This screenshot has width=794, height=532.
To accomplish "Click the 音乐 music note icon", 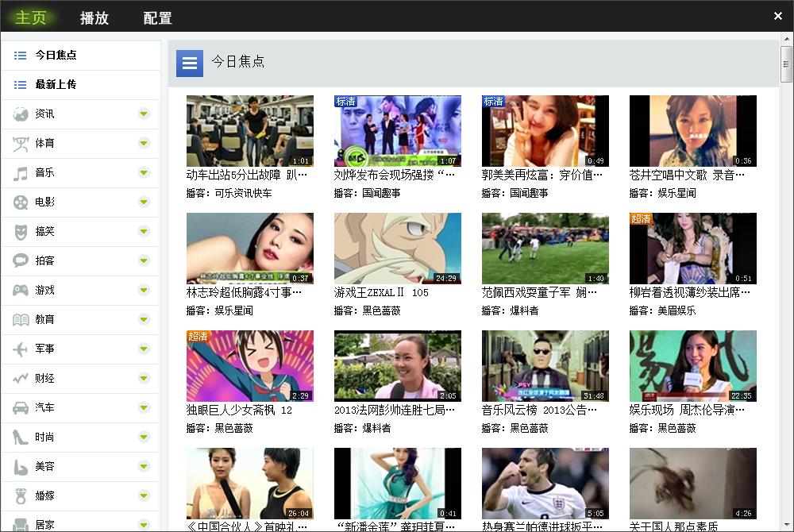I will pyautogui.click(x=20, y=172).
